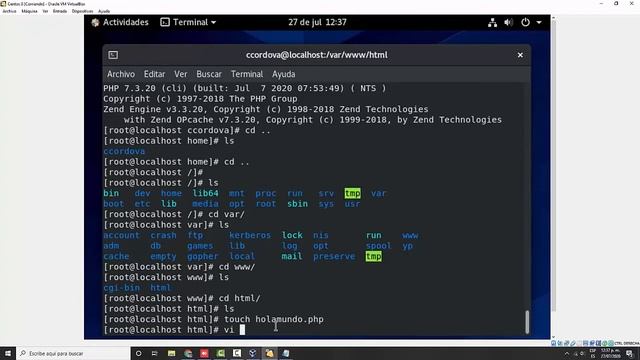Click the PHP 7.3.20 version line
The width and height of the screenshot is (640, 360).
[244, 89]
